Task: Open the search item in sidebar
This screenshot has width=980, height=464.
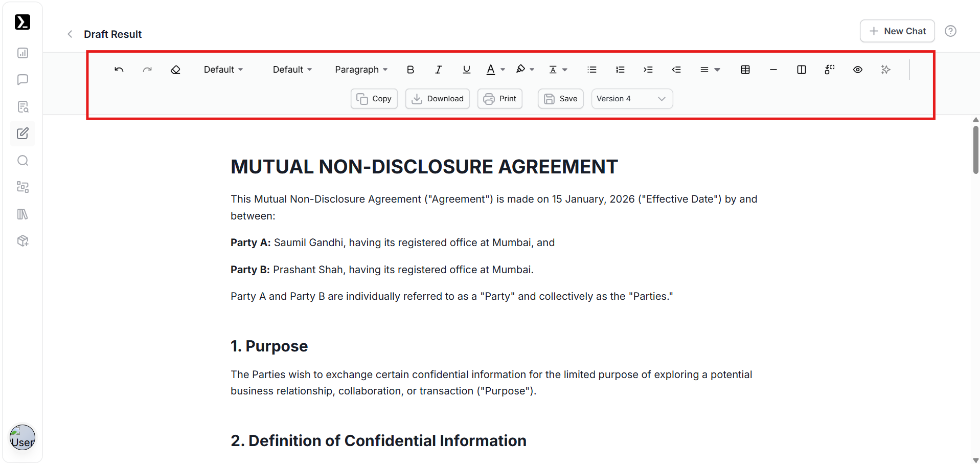Action: [x=22, y=161]
